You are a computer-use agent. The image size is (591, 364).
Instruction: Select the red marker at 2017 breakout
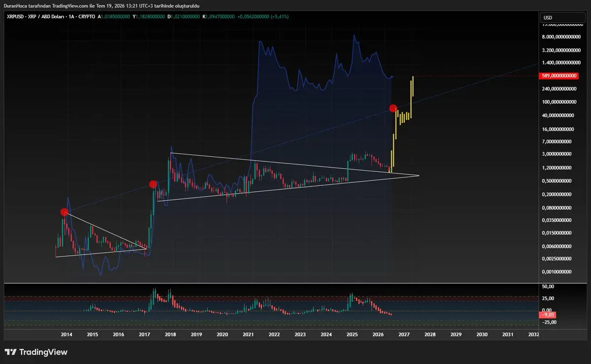pyautogui.click(x=153, y=184)
